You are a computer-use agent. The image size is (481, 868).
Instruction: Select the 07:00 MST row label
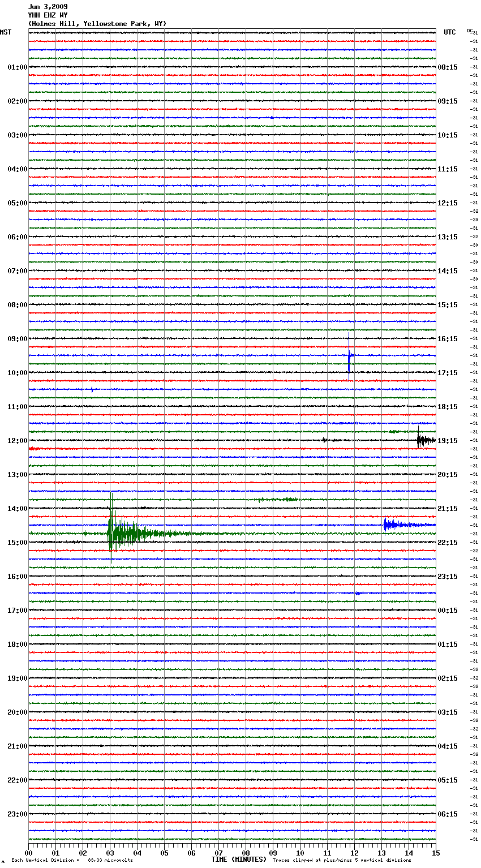tap(18, 271)
